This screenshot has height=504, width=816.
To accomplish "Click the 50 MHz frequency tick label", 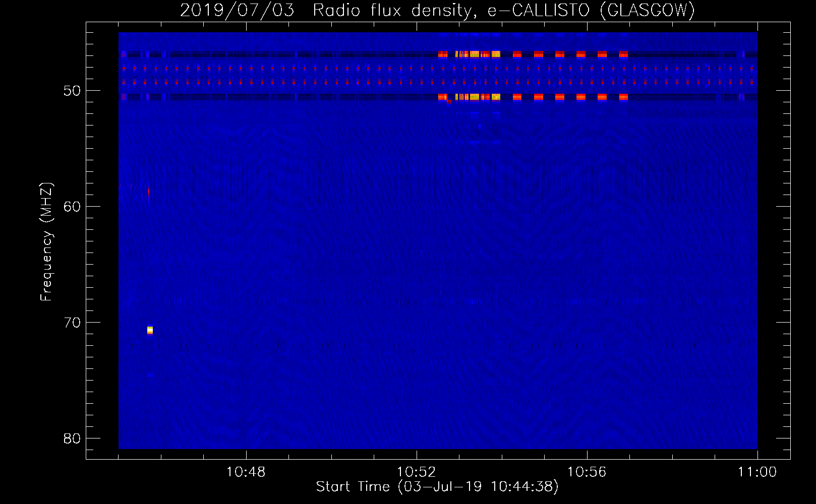I will tap(72, 91).
